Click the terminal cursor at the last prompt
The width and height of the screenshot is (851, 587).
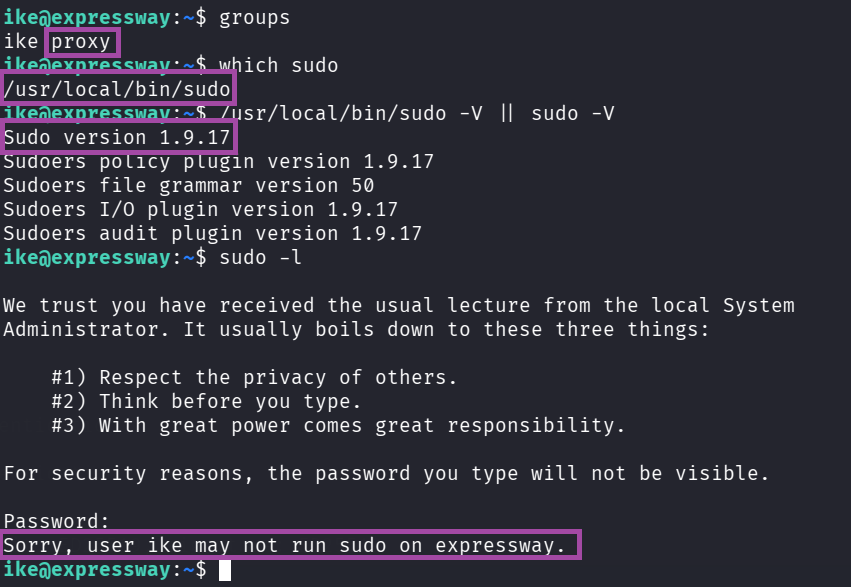(225, 570)
